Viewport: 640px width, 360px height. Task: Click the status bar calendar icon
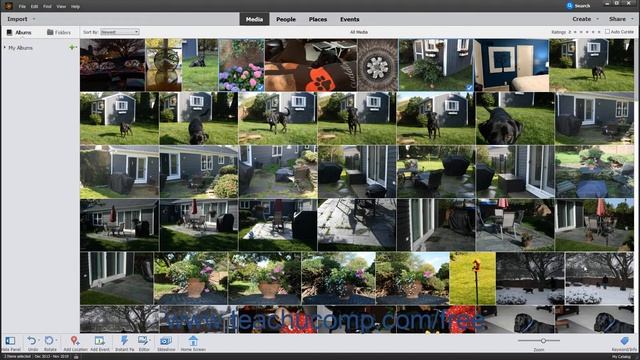click(x=76, y=357)
